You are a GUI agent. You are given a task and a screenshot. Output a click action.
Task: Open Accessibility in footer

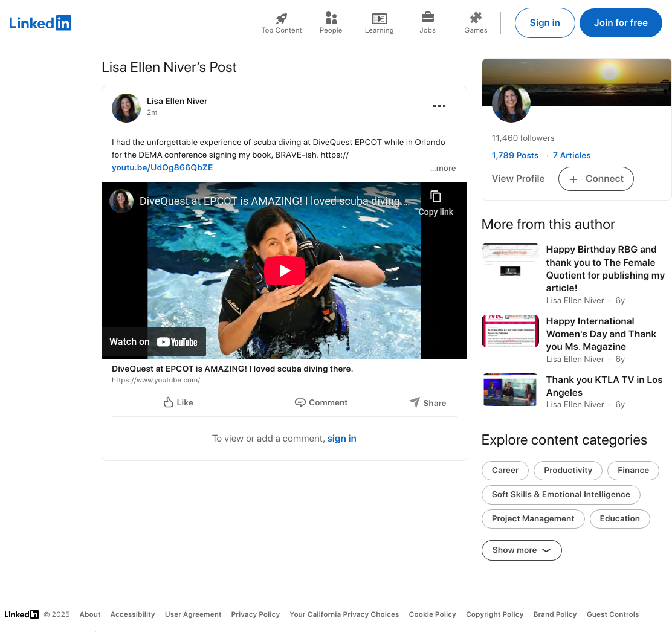click(133, 614)
